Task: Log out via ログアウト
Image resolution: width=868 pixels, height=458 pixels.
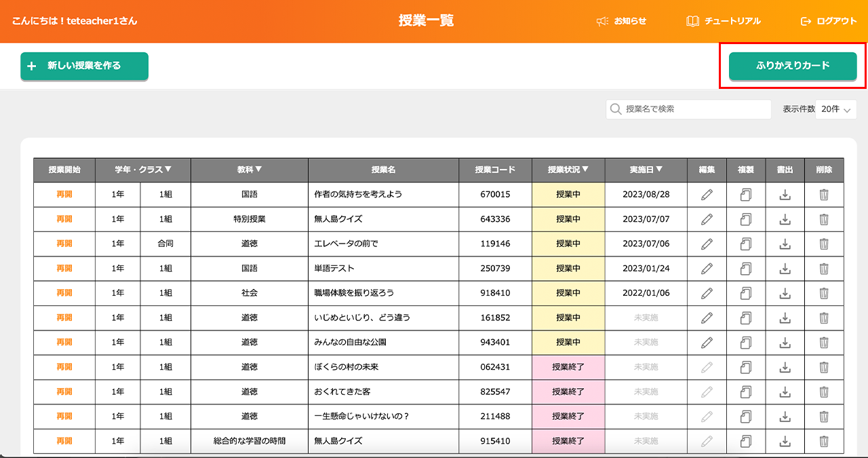Action: click(829, 21)
